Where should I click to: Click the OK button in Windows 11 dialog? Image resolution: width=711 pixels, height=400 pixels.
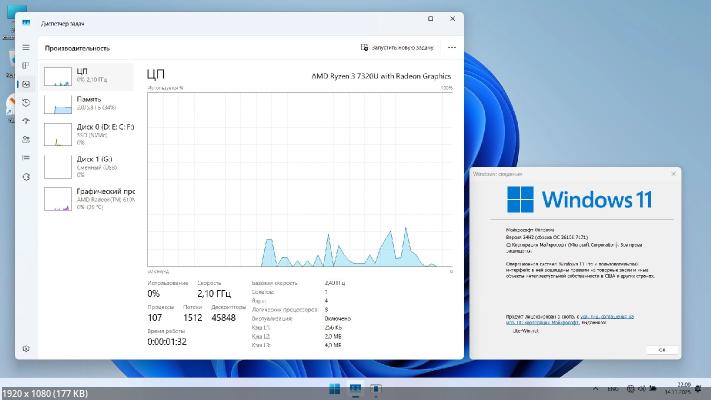[x=661, y=349]
